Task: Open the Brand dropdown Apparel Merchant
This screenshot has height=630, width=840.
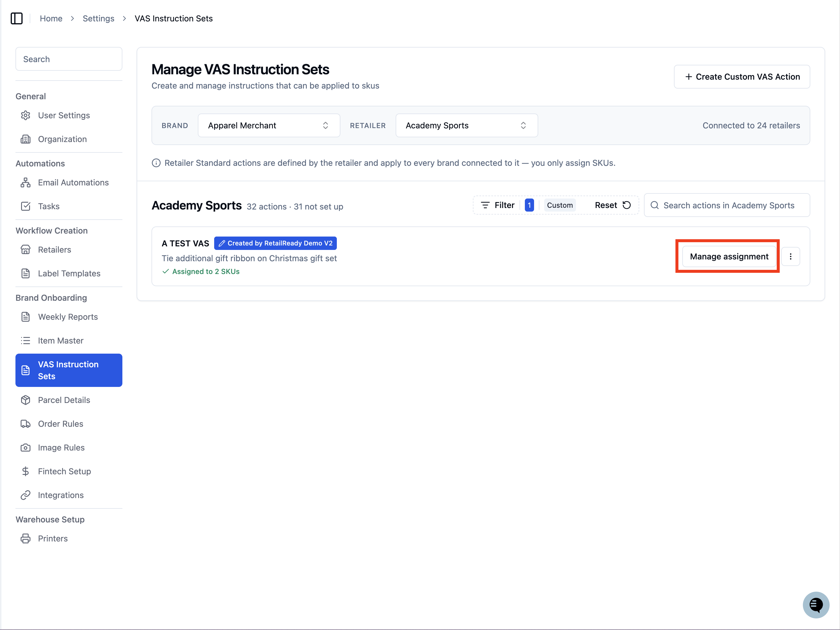Action: 269,125
